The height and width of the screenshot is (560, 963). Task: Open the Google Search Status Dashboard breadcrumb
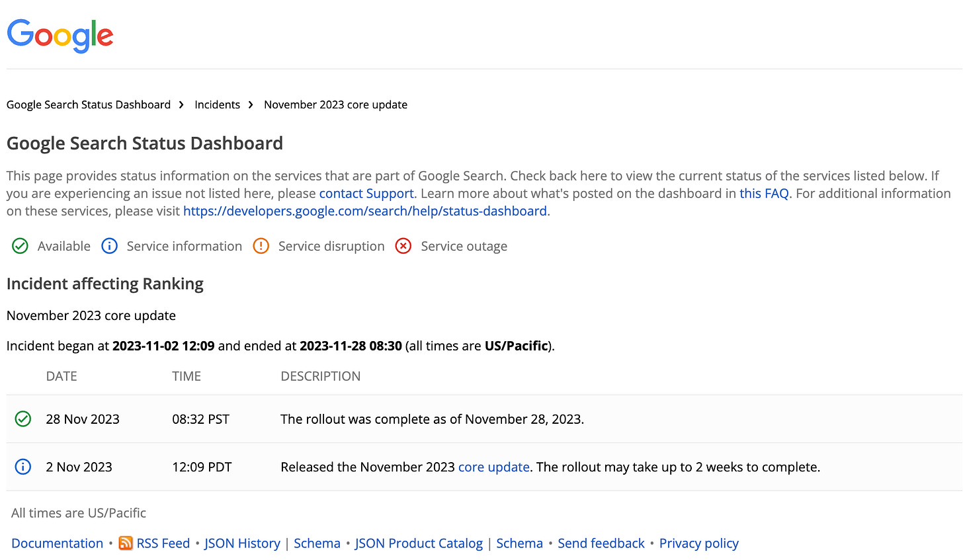pyautogui.click(x=88, y=104)
